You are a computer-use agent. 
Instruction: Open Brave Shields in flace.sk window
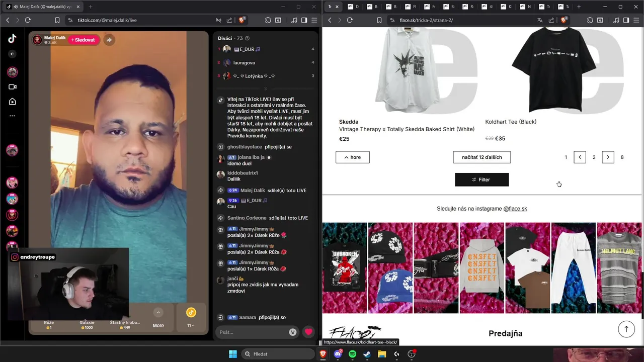point(564,20)
